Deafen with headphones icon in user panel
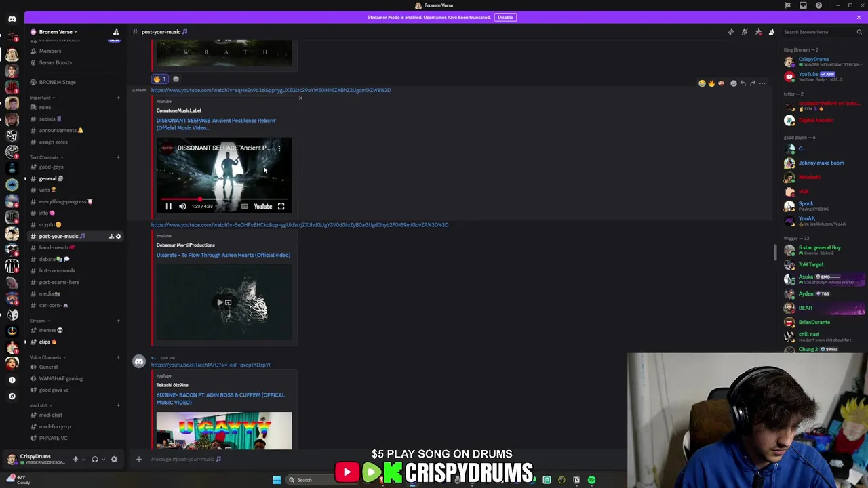The height and width of the screenshot is (488, 868). (x=94, y=460)
